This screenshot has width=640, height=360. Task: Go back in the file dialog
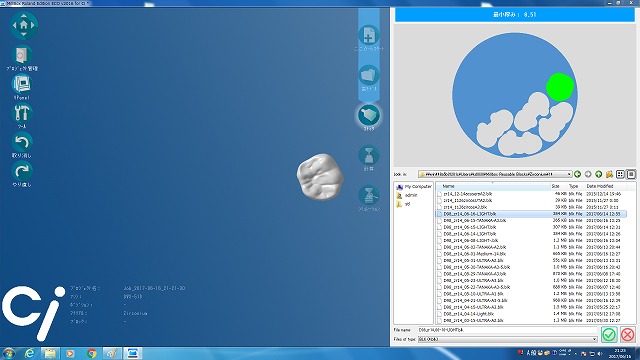point(578,174)
